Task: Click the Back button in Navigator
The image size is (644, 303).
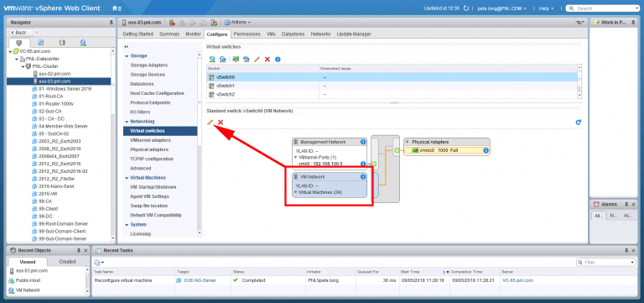Action: (21, 32)
